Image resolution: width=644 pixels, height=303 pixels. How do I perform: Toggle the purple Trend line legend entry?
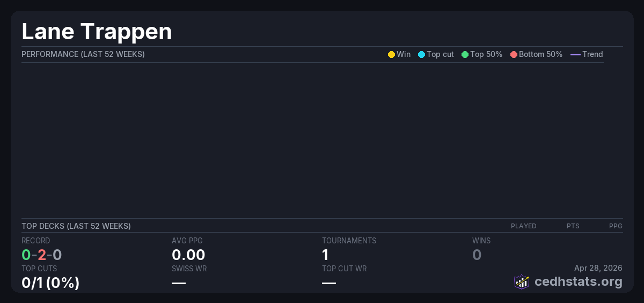pyautogui.click(x=575, y=54)
